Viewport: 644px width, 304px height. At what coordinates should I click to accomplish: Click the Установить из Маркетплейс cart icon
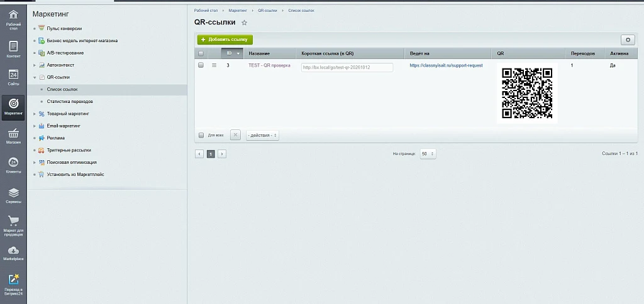(x=42, y=175)
